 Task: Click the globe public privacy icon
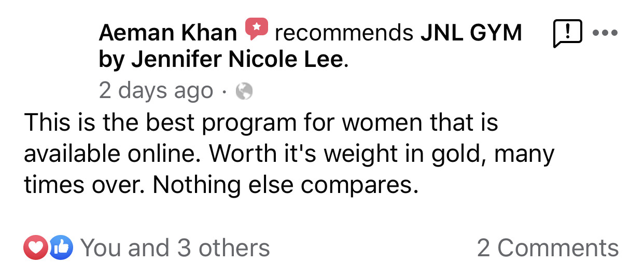[244, 92]
